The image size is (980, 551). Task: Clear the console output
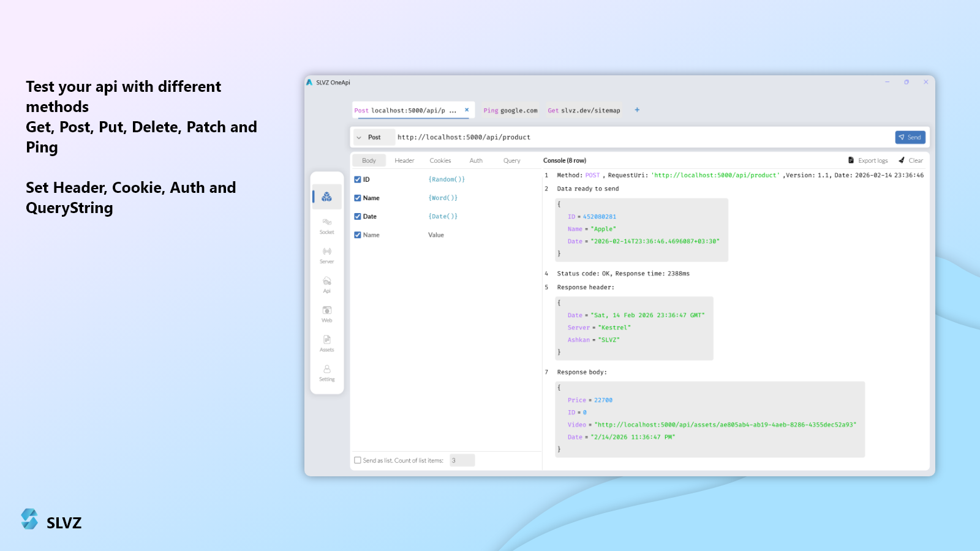[911, 160]
